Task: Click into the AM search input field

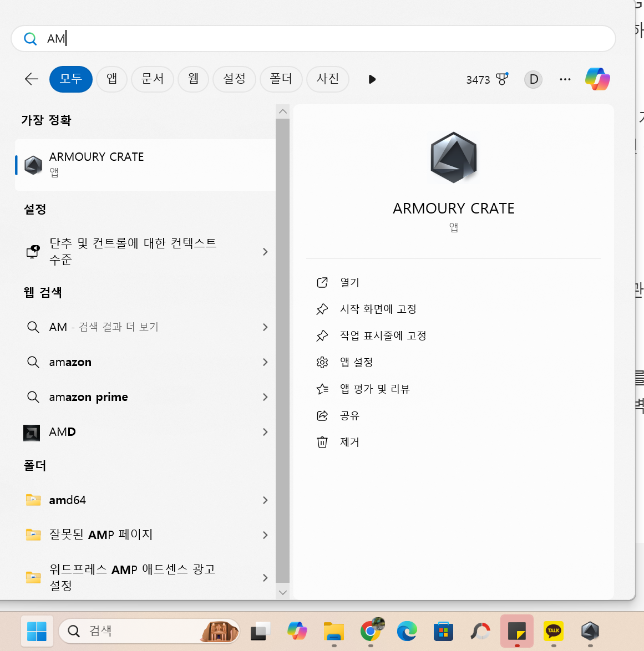Action: click(x=313, y=39)
